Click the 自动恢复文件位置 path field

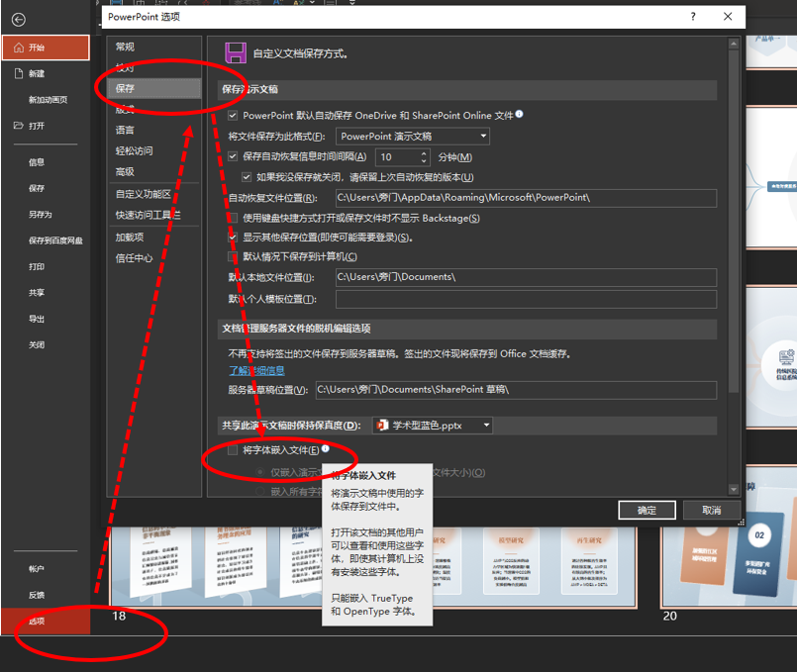click(x=526, y=198)
